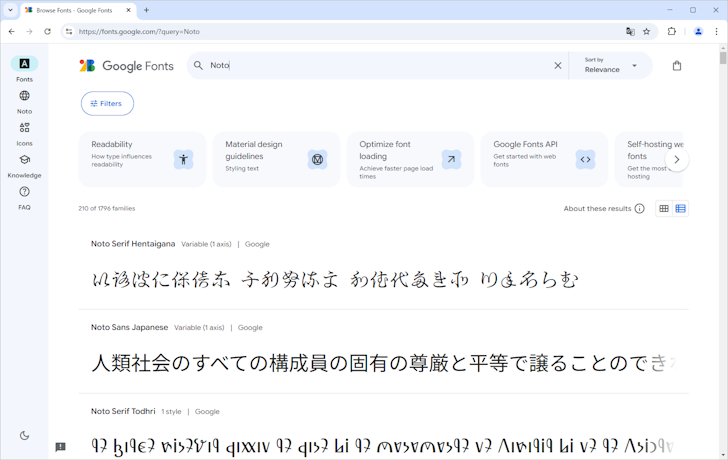The height and width of the screenshot is (460, 728).
Task: Translate this page icon
Action: pyautogui.click(x=630, y=32)
